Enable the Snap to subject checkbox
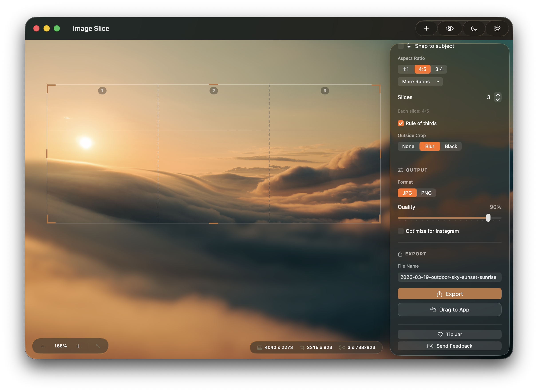Image resolution: width=538 pixels, height=392 pixels. (x=401, y=46)
